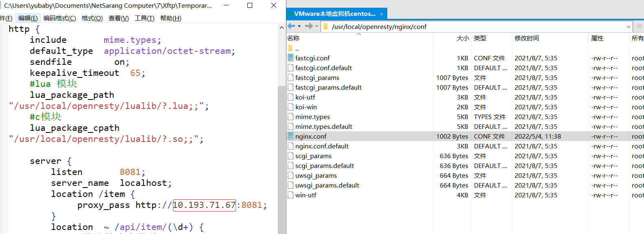Screen dimensions: 644x234
Task: Select the uwsgi_params.default file icon
Action: [290, 185]
